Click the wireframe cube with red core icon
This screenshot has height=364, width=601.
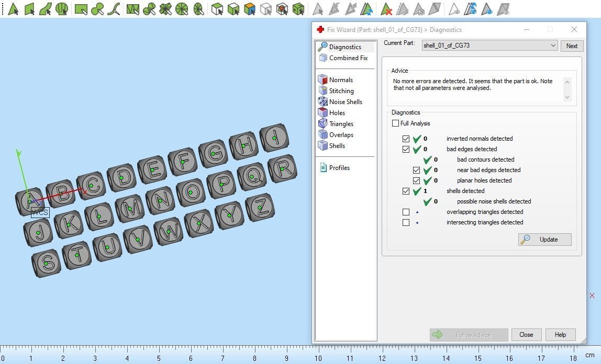click(x=282, y=9)
